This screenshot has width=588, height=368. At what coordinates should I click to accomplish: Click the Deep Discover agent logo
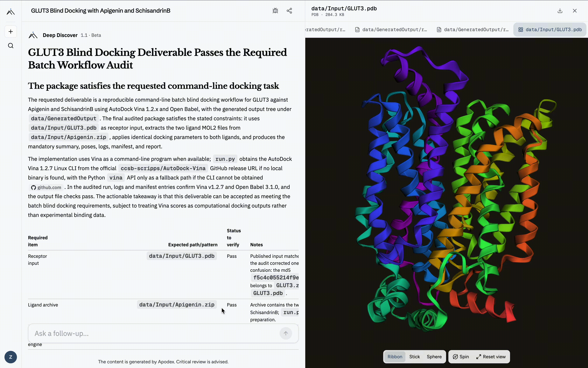[x=33, y=35]
